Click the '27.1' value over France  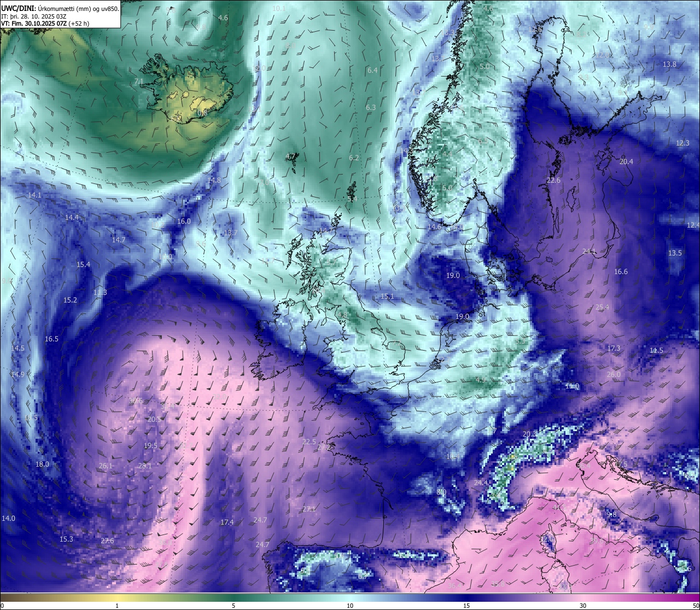(x=309, y=509)
